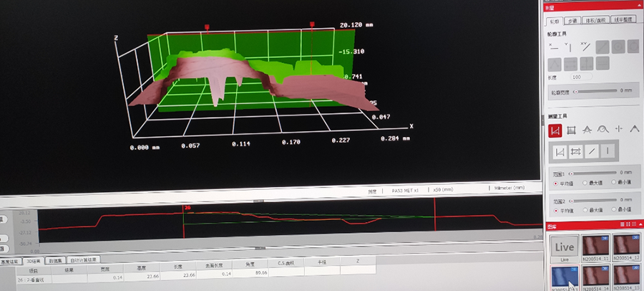Click the diagonal line sub-tool button
The height and width of the screenshot is (291, 644).
click(x=591, y=152)
